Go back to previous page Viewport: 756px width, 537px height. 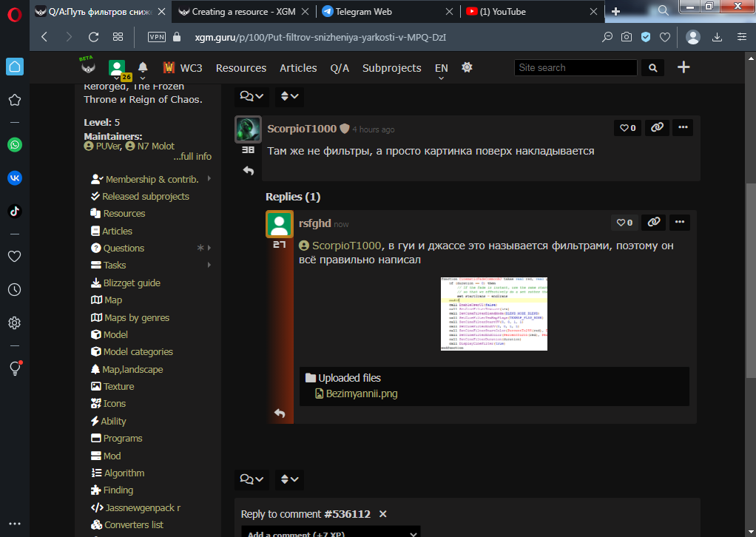44,37
